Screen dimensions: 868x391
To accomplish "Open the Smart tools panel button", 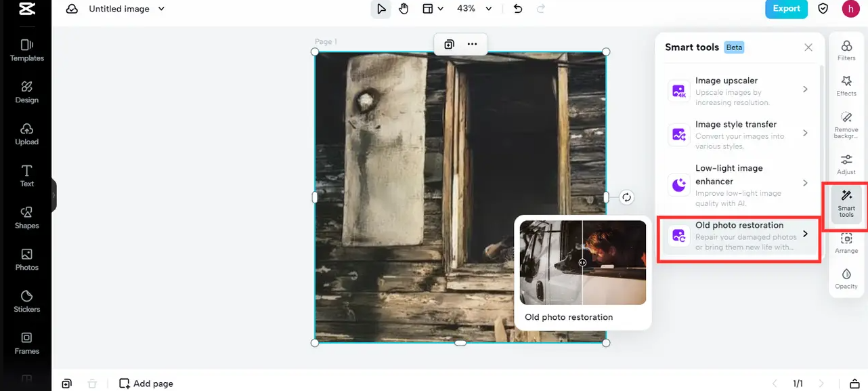I will 846,203.
